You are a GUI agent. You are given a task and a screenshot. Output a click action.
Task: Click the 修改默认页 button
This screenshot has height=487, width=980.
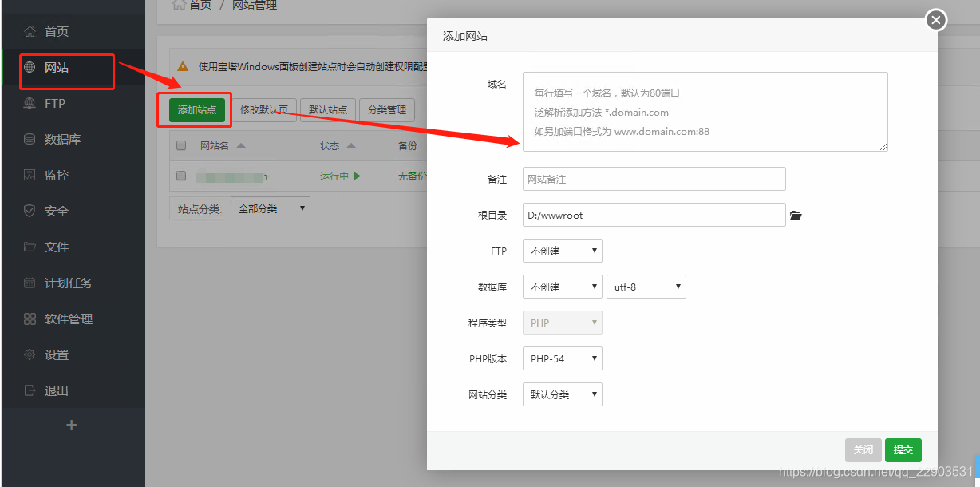[x=264, y=110]
